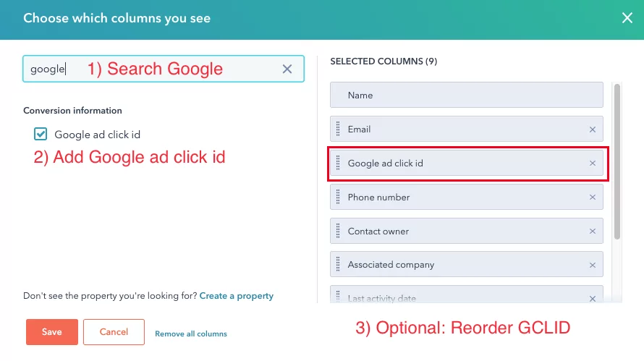Click drag handle on Associated company column
644x361 pixels.
(x=338, y=265)
